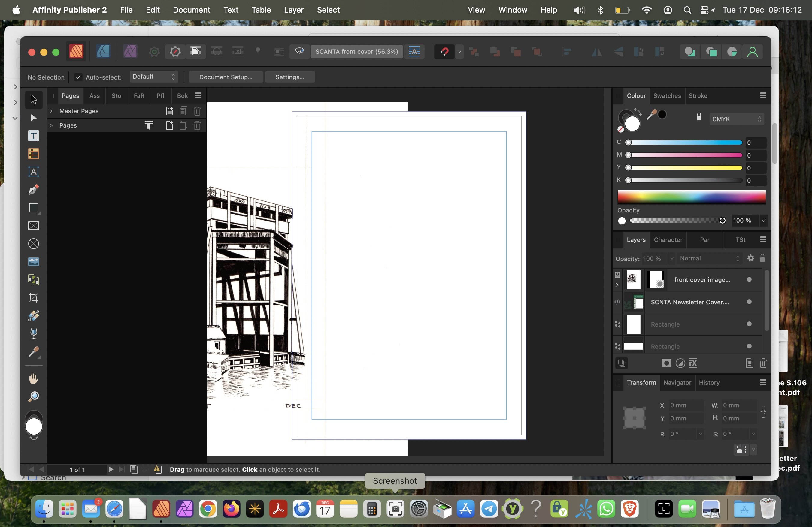This screenshot has height=527, width=812.
Task: Click the colour Opacity slider
Action: pos(677,221)
